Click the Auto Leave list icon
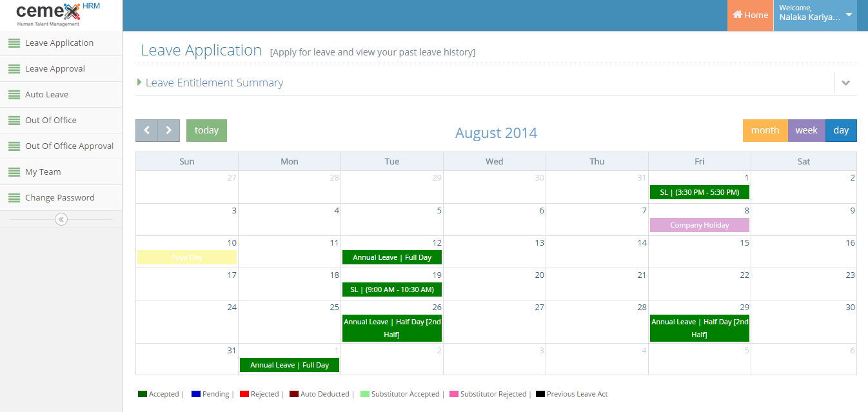The height and width of the screenshot is (412, 868). 14,95
